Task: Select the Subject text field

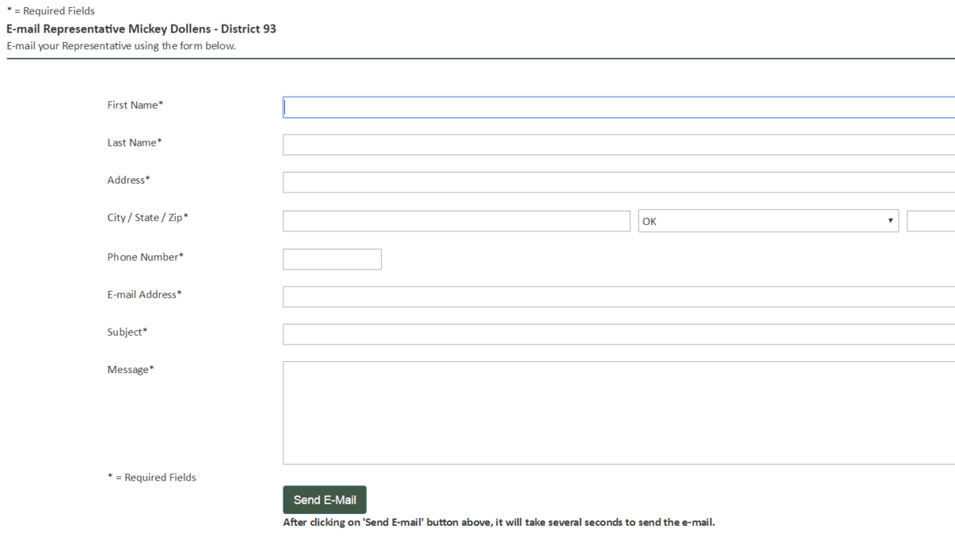Action: point(618,334)
